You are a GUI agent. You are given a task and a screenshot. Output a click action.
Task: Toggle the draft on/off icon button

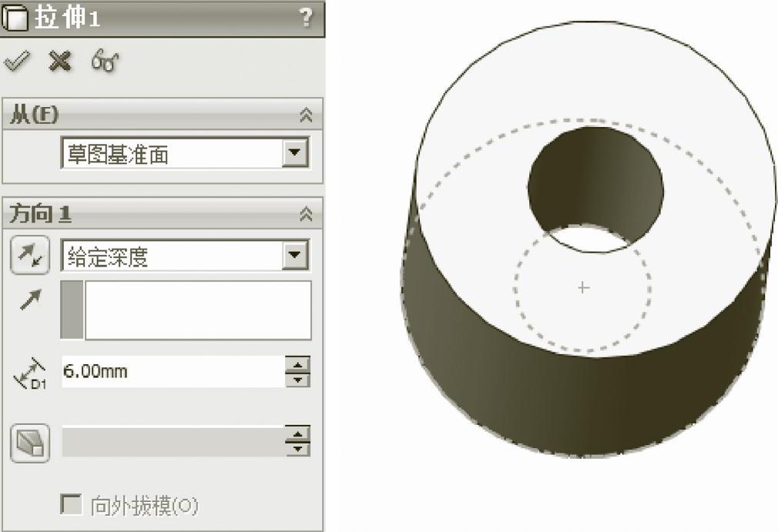pos(30,443)
